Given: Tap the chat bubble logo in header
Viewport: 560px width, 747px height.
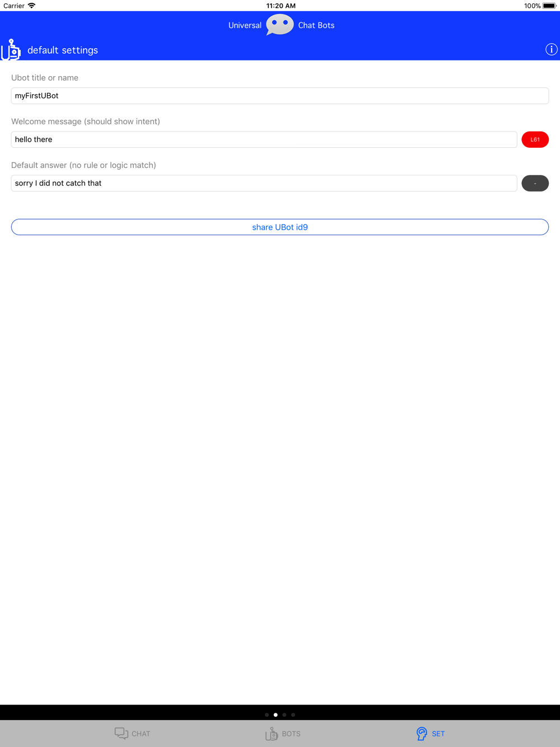Looking at the screenshot, I should (279, 25).
